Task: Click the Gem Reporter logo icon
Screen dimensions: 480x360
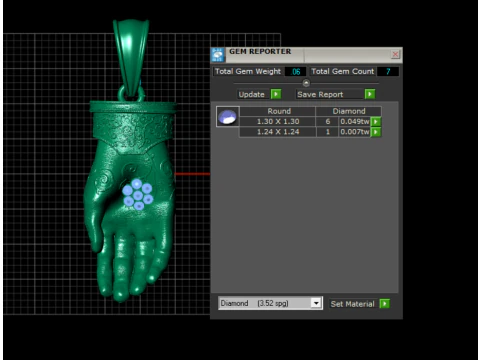Action: click(218, 55)
